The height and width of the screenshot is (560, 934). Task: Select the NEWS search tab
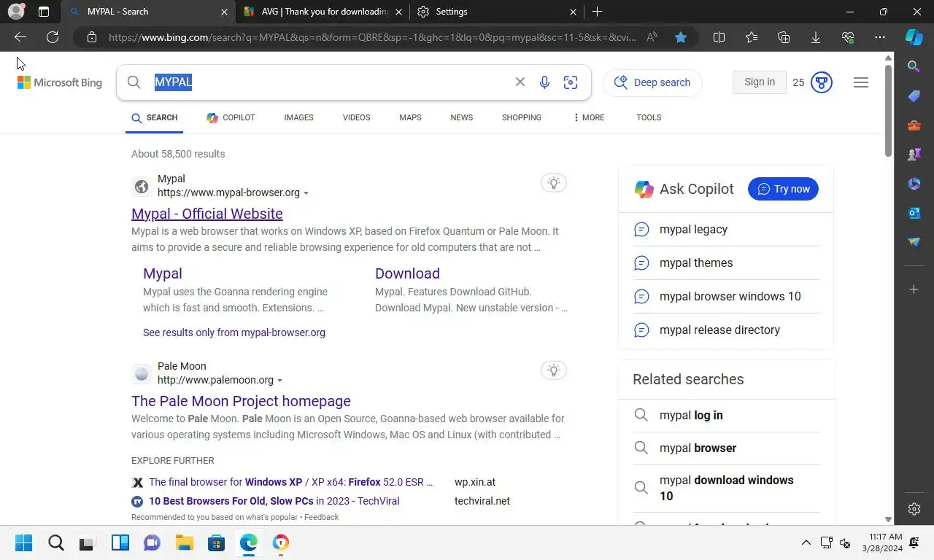point(461,117)
